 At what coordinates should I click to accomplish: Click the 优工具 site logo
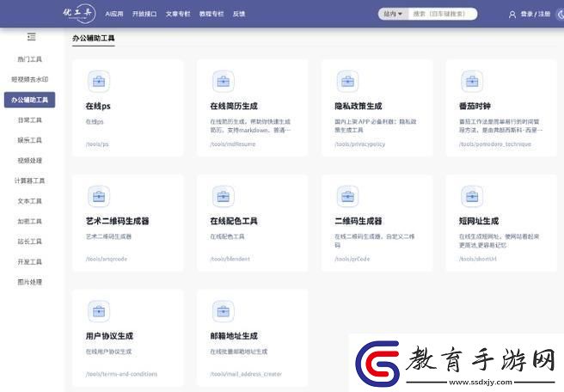tap(79, 13)
